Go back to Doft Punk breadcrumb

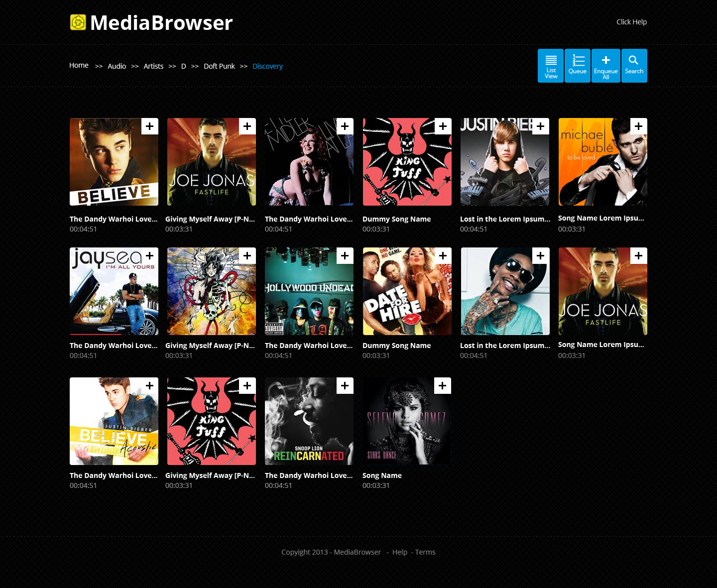click(219, 66)
